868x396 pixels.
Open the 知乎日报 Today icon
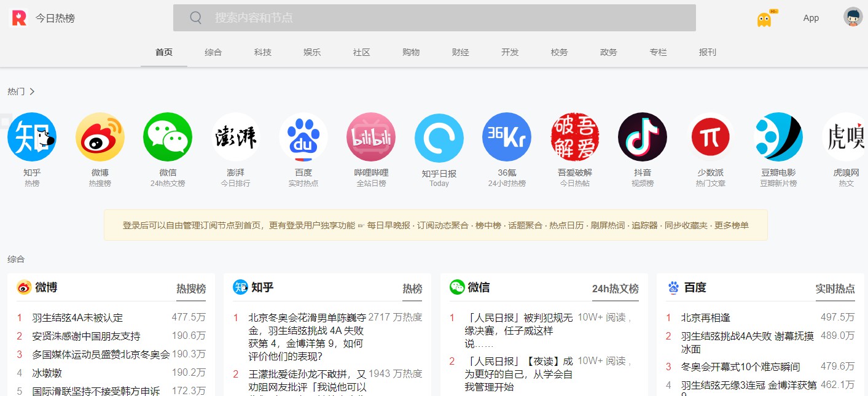click(439, 138)
